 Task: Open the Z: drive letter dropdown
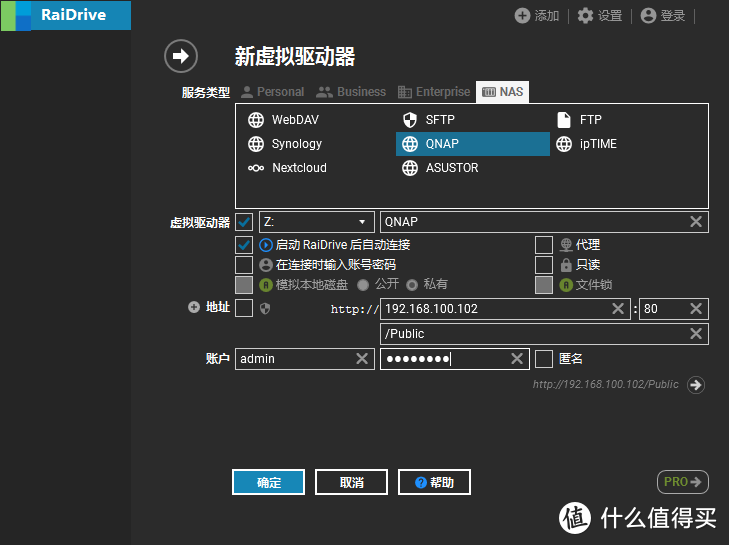[317, 222]
